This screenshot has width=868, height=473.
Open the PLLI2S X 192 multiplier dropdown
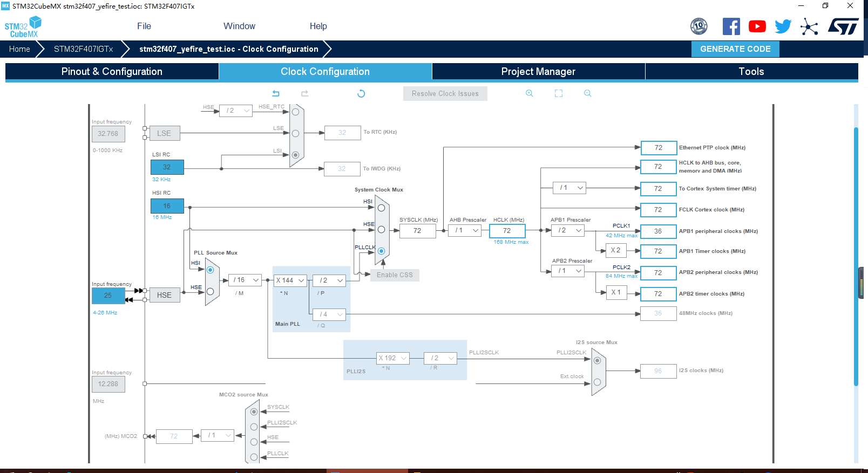[x=393, y=358]
